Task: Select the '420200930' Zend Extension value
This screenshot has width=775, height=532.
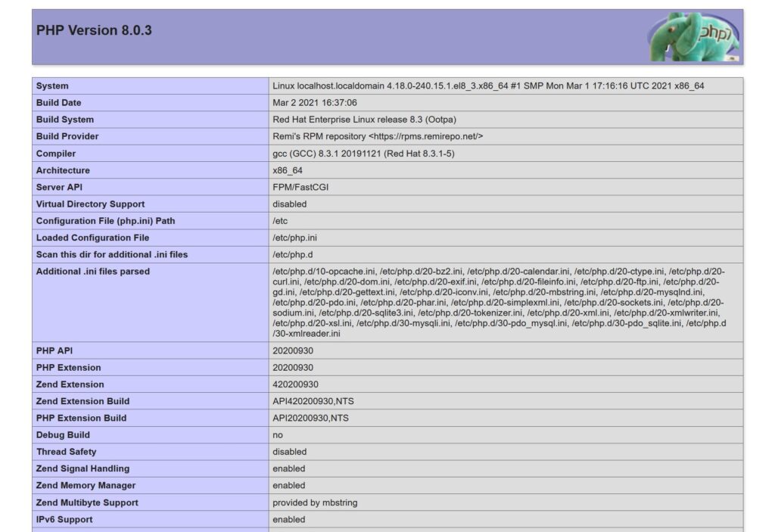Action: pyautogui.click(x=296, y=384)
